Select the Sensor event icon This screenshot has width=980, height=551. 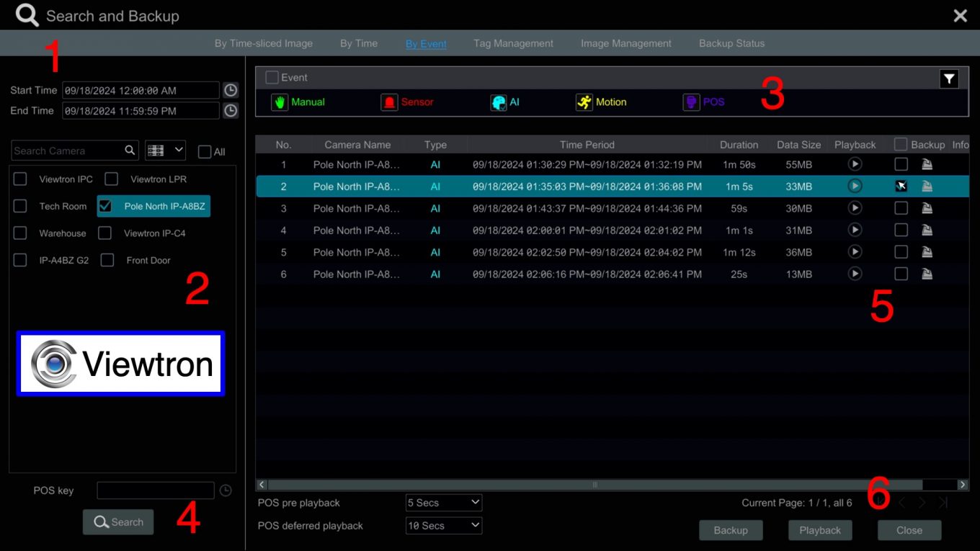[x=389, y=102]
